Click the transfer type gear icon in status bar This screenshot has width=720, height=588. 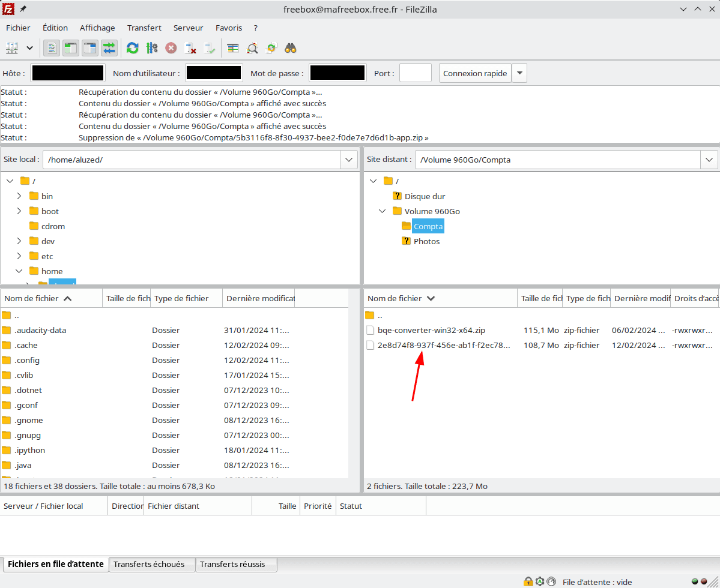click(539, 581)
